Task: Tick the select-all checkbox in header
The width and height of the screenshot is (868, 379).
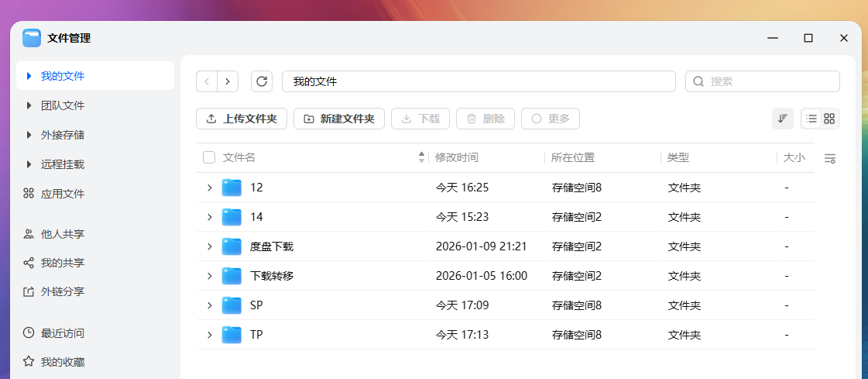Action: (209, 157)
